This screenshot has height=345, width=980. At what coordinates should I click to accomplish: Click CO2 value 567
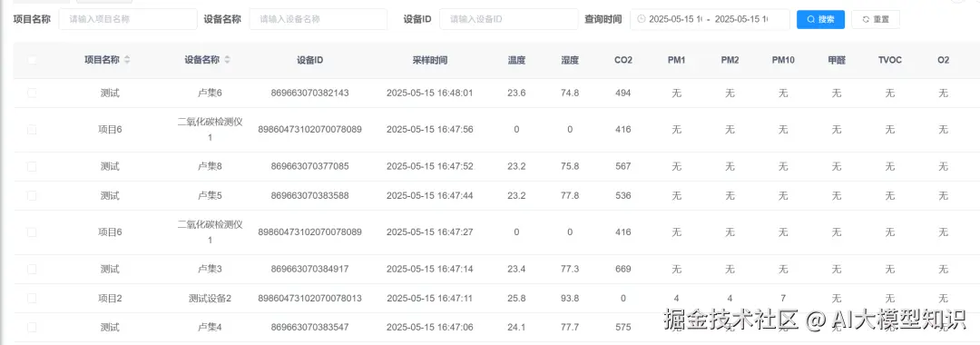point(623,167)
